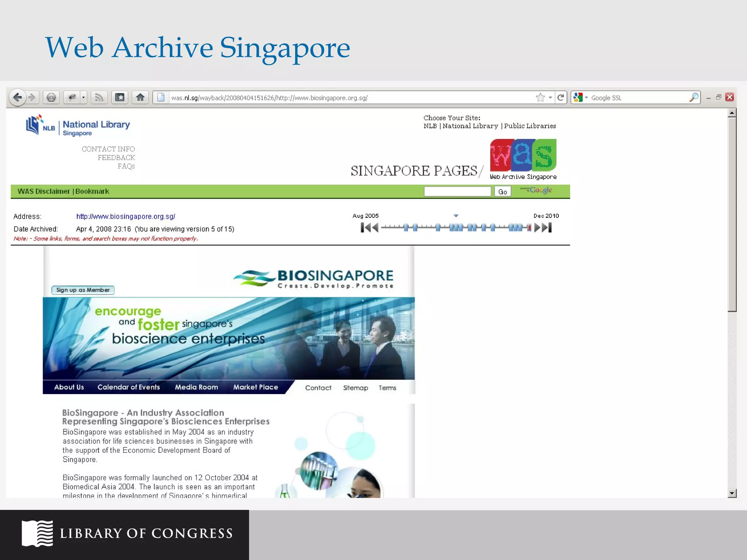Click the Bookmark link in green bar

(92, 191)
